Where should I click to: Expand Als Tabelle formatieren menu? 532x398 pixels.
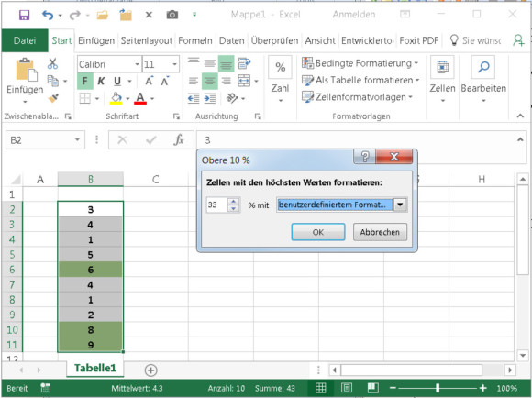click(360, 80)
